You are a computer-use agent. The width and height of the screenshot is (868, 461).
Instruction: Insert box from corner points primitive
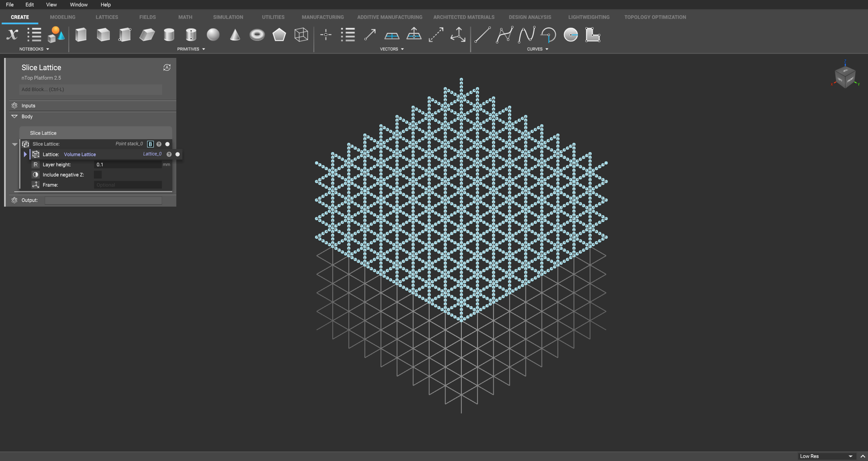pos(125,35)
